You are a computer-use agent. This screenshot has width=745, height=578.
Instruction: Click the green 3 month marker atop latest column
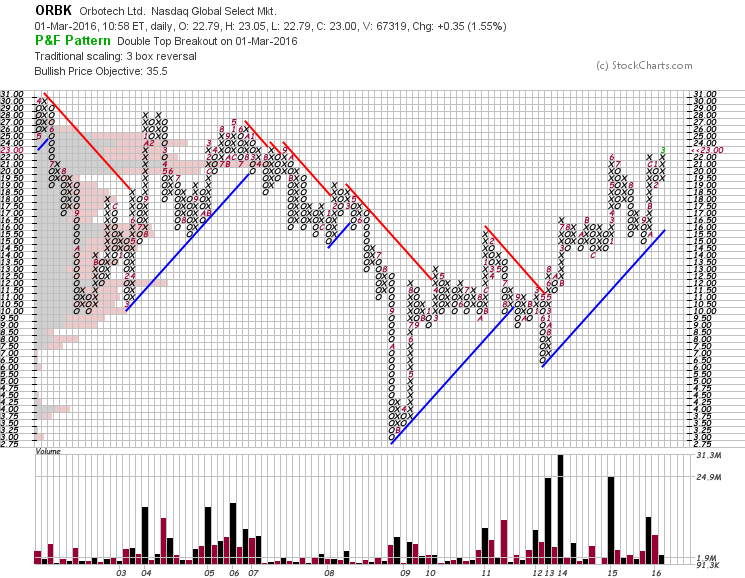(x=663, y=150)
